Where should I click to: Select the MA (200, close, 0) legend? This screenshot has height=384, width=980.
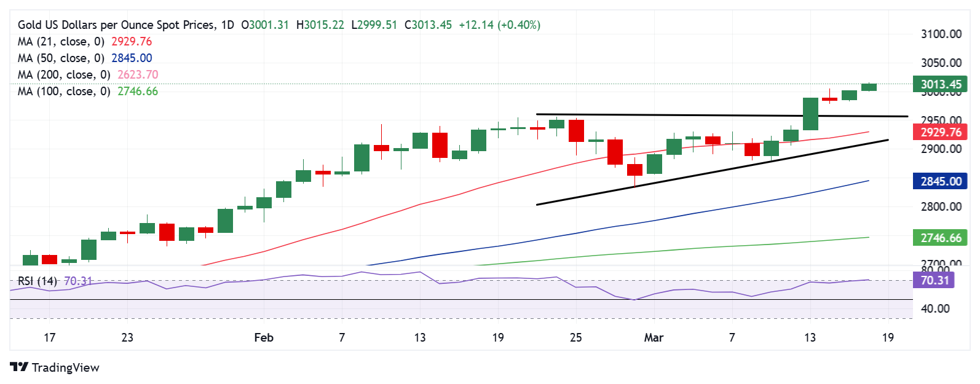coord(63,75)
